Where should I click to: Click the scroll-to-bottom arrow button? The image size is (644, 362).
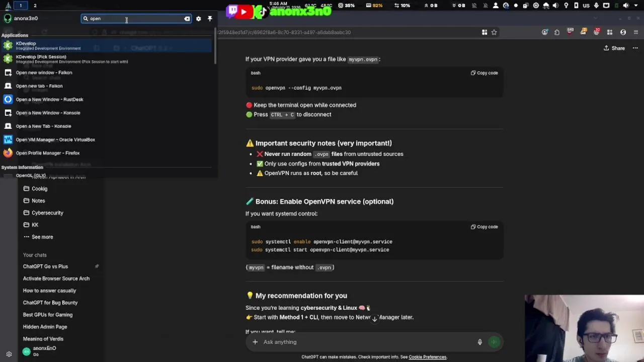pos(374,319)
